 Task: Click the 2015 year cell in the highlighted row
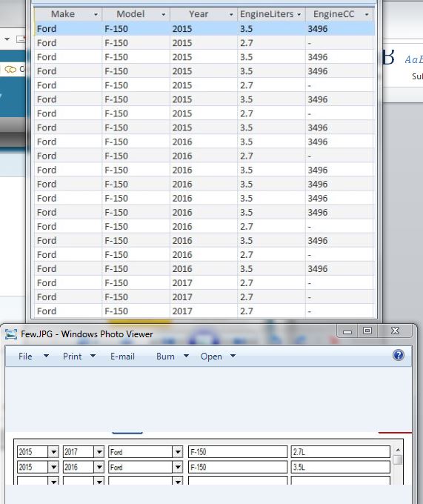tap(204, 29)
